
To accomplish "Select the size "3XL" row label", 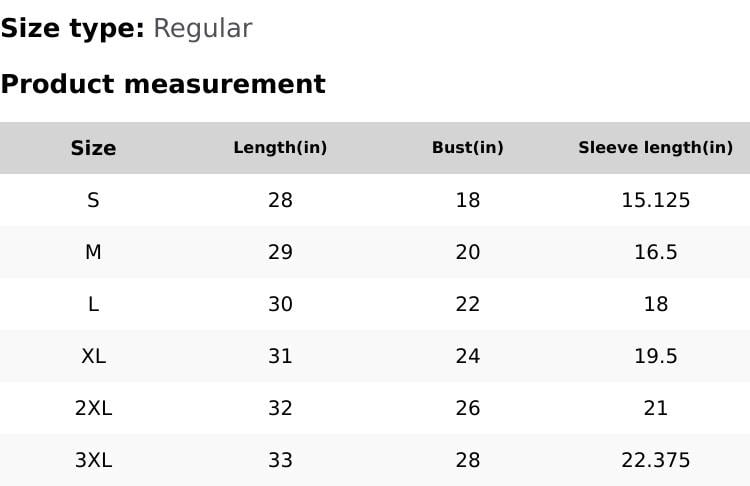I will point(93,460).
